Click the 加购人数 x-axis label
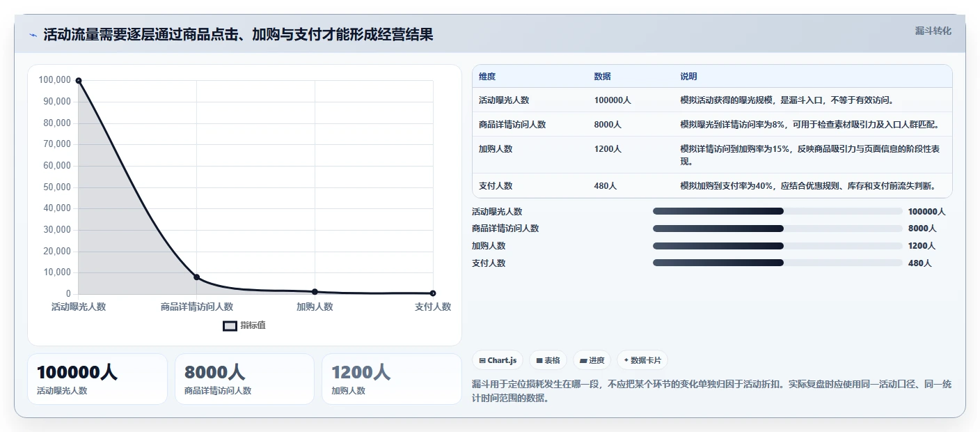The image size is (980, 432). (315, 307)
